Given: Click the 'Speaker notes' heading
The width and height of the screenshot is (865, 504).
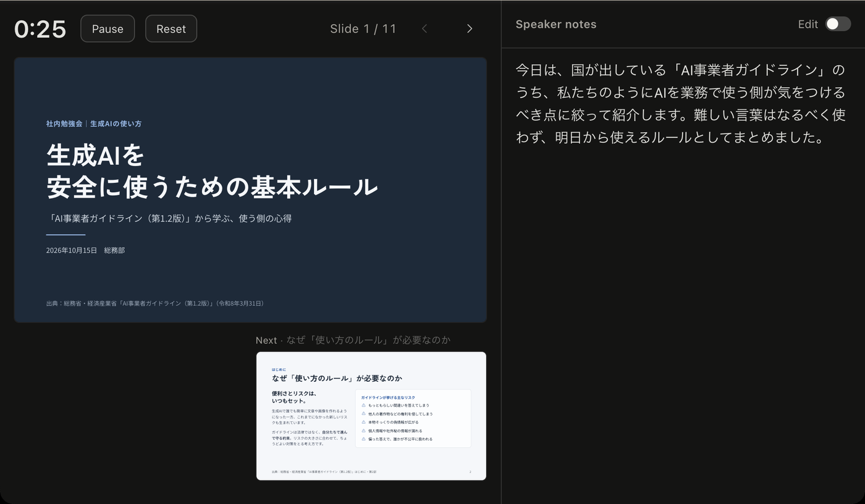Looking at the screenshot, I should click(x=556, y=24).
